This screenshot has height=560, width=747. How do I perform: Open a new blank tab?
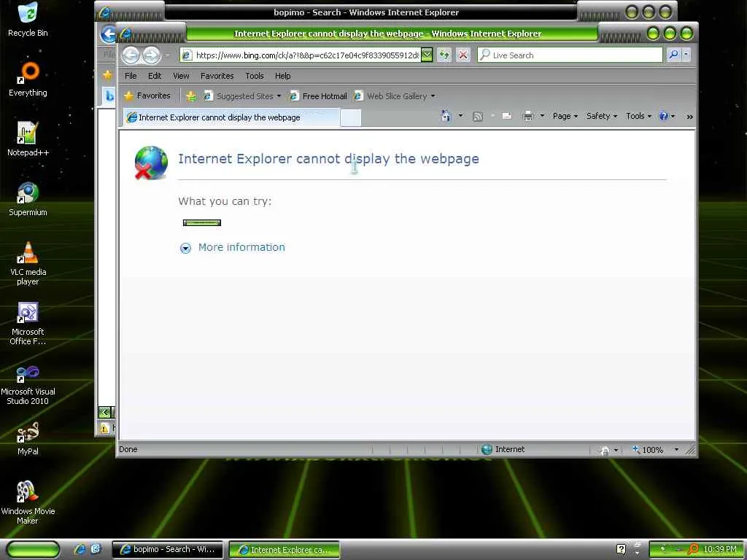[x=351, y=117]
